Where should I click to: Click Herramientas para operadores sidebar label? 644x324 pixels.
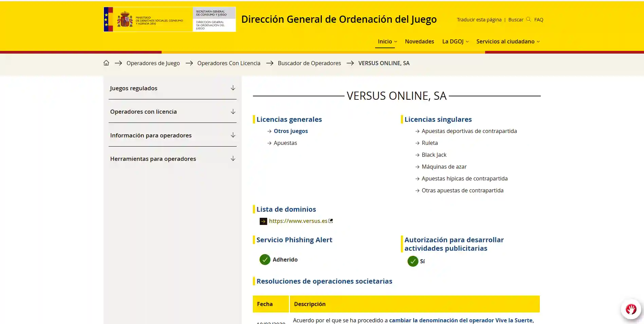pyautogui.click(x=153, y=159)
